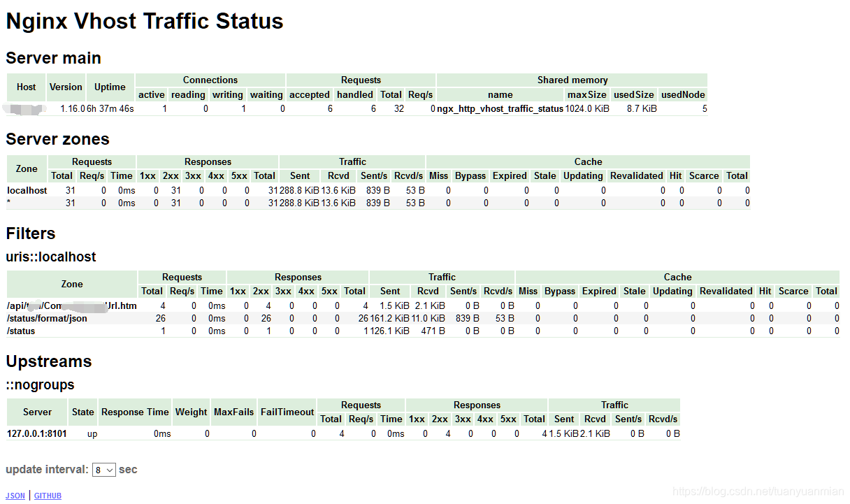Image resolution: width=850 pixels, height=504 pixels.
Task: Click the 'update interval:' label
Action: 47,470
